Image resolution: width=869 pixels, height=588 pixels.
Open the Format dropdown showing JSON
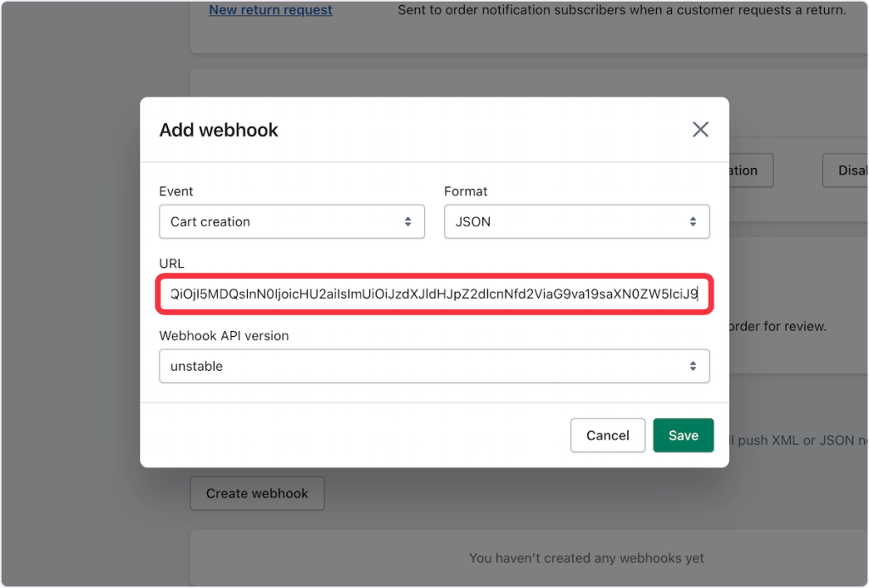click(576, 221)
